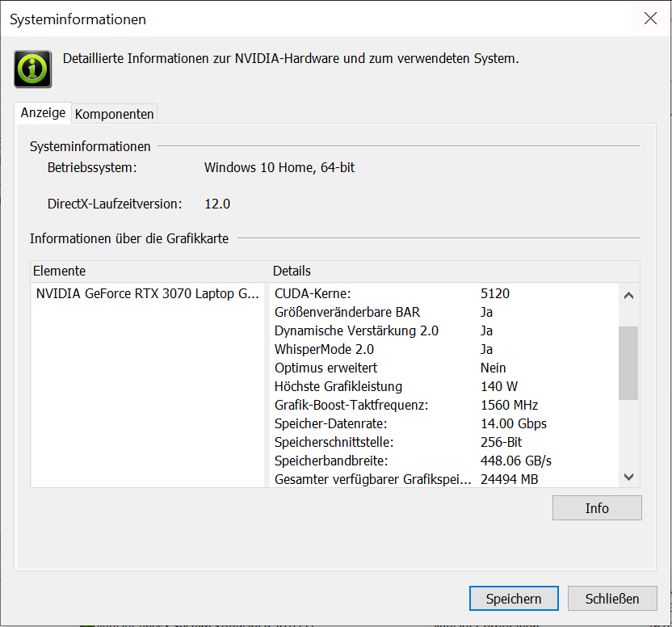
Task: Click the Info button
Action: click(x=597, y=508)
